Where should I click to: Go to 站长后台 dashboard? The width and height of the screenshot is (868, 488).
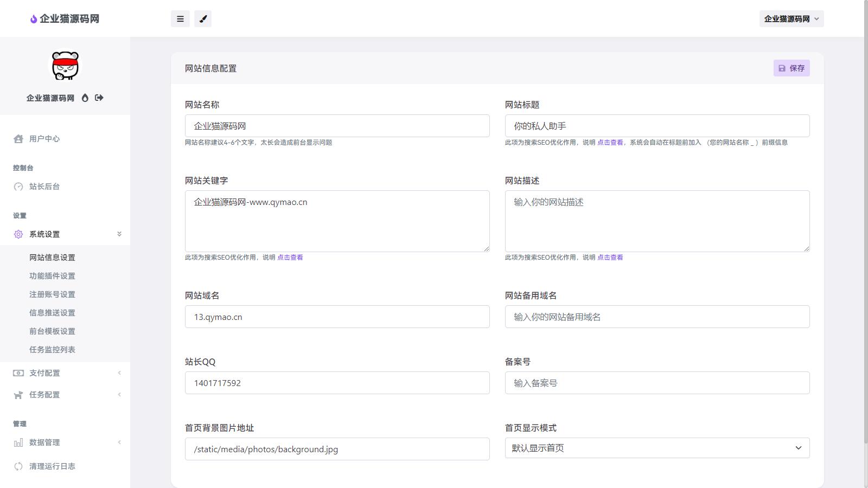coord(44,187)
